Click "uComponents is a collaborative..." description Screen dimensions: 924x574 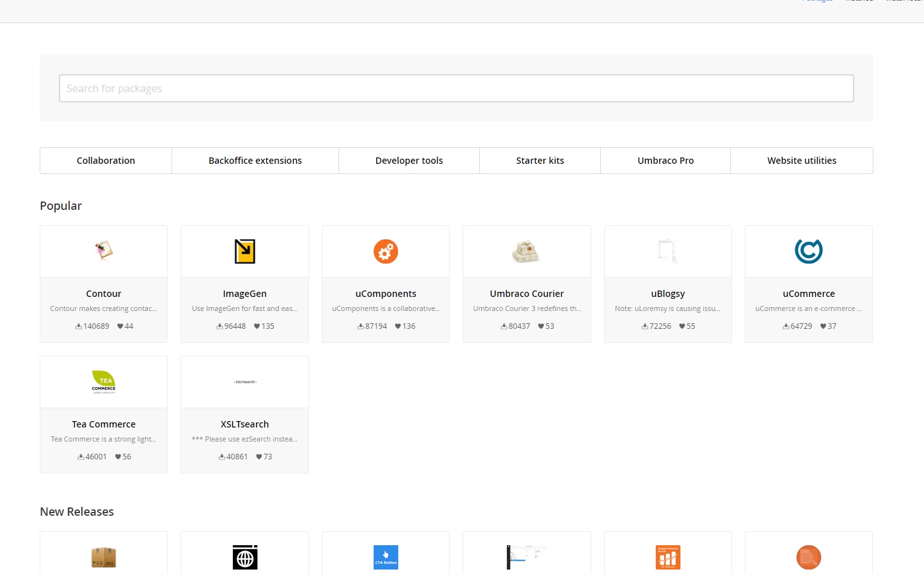click(x=386, y=308)
